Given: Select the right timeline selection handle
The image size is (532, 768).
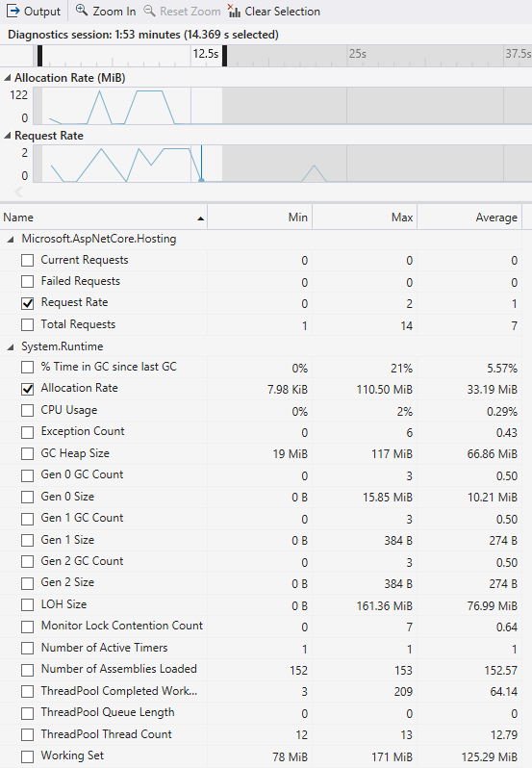Looking at the screenshot, I should pyautogui.click(x=224, y=56).
